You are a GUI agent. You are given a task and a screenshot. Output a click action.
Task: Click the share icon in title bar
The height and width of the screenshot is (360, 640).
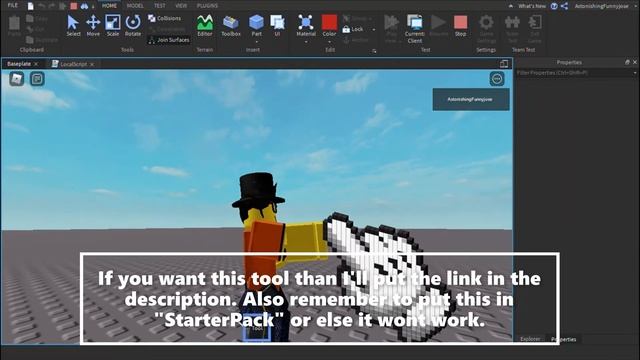coord(564,6)
